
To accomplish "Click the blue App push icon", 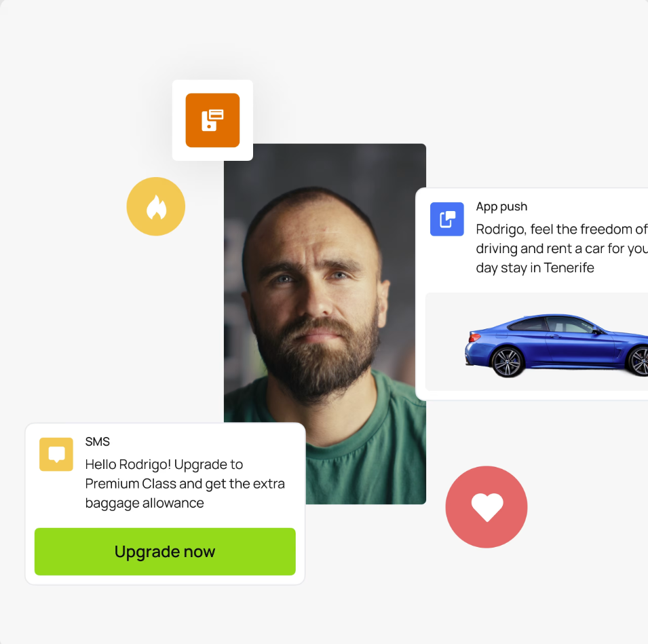I will point(446,219).
